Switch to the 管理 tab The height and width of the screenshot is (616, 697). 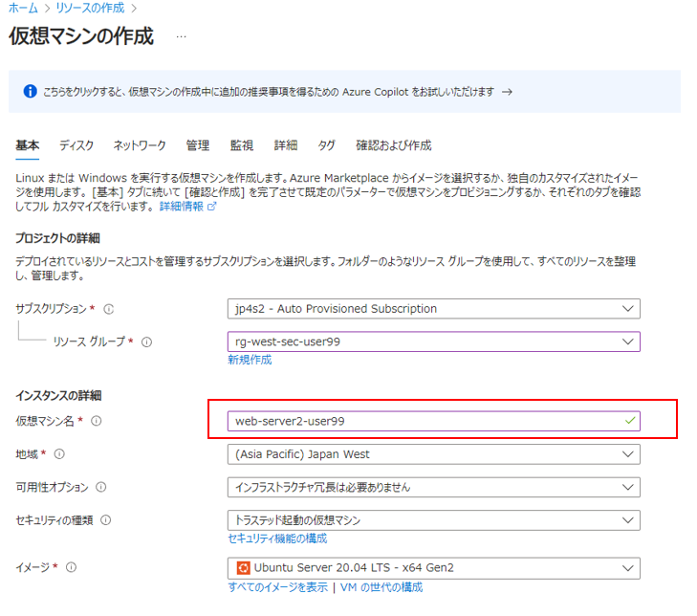(198, 145)
